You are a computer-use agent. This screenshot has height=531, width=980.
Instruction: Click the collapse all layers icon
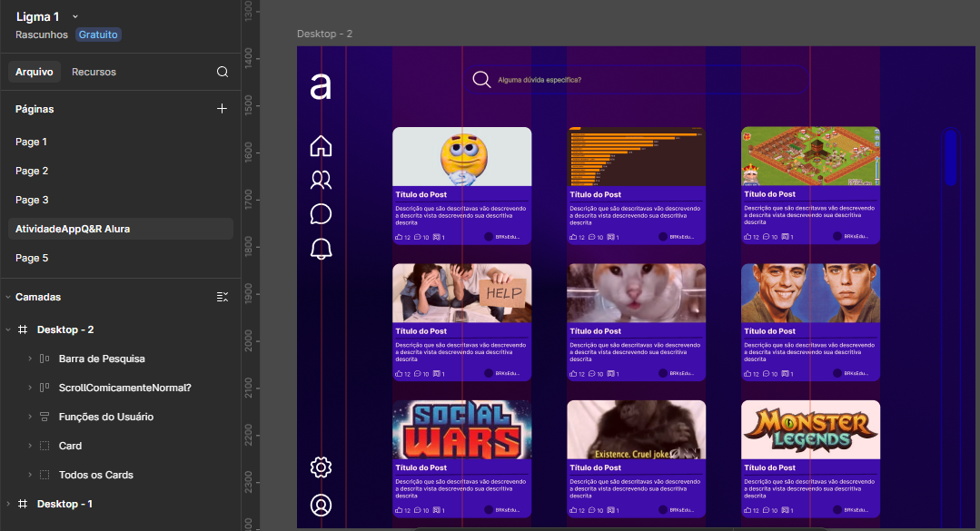[x=223, y=297]
